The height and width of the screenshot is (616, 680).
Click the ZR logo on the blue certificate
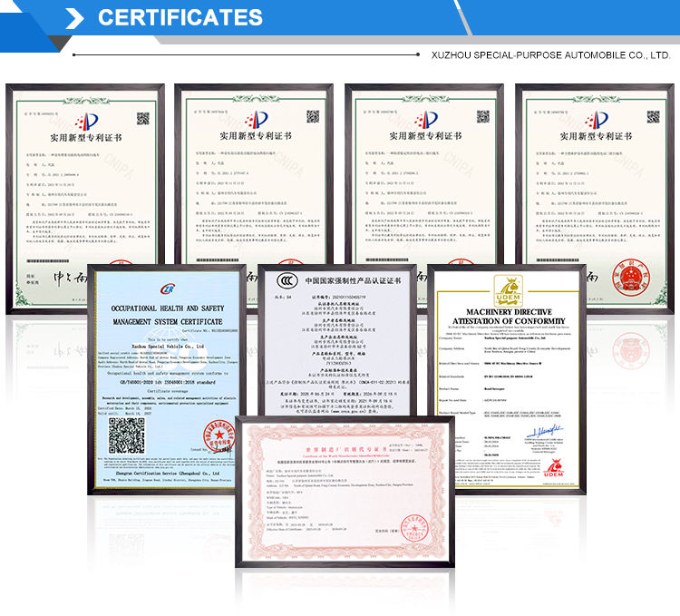coord(168,288)
